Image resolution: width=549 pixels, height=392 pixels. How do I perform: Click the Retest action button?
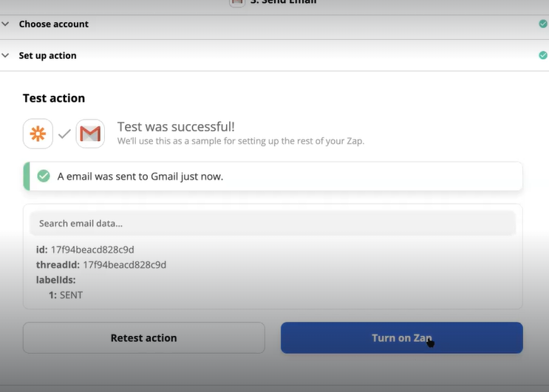click(144, 338)
